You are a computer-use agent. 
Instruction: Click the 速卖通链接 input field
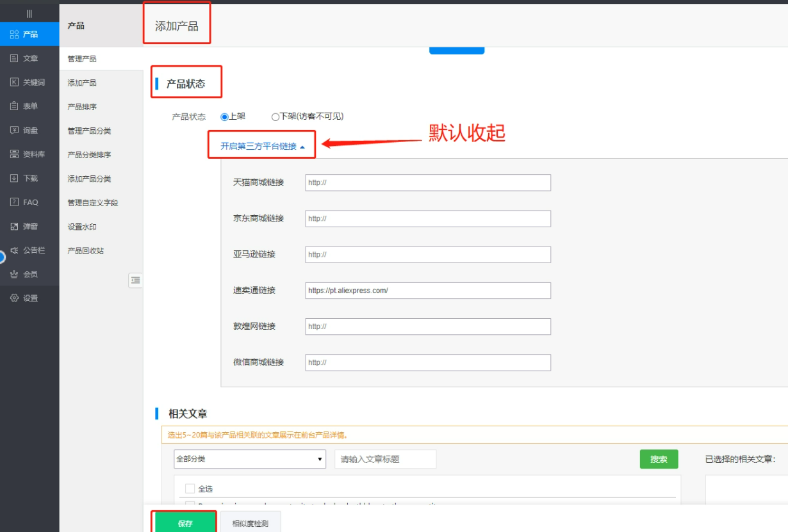coord(427,290)
